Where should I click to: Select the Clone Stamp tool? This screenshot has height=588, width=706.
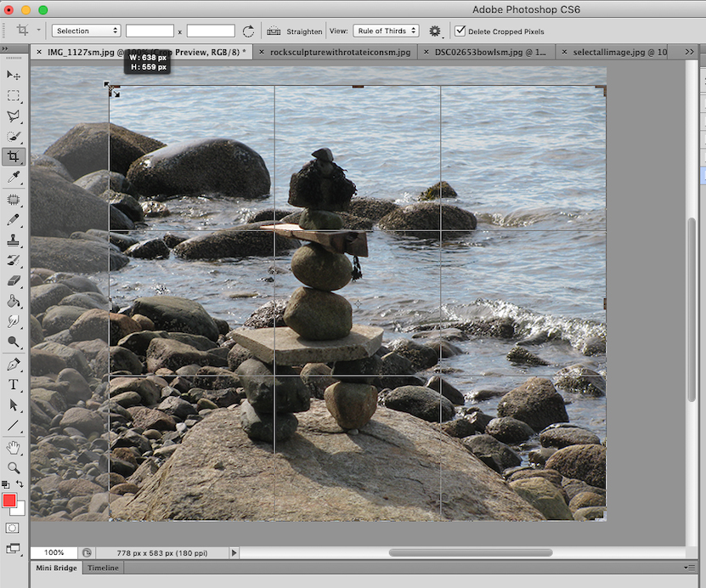13,240
